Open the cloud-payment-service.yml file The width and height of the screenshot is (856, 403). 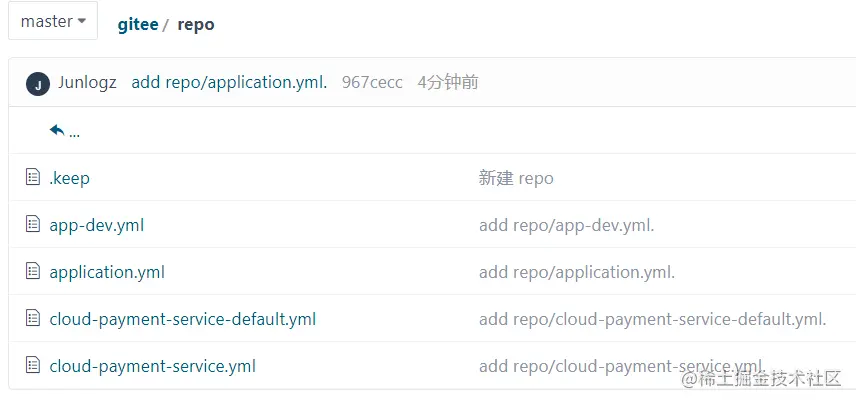tap(152, 366)
